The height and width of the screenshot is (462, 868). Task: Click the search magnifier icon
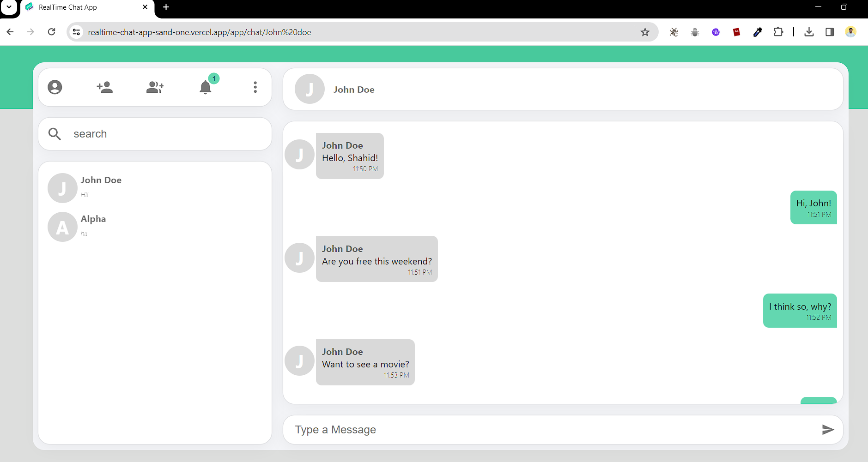click(x=55, y=134)
